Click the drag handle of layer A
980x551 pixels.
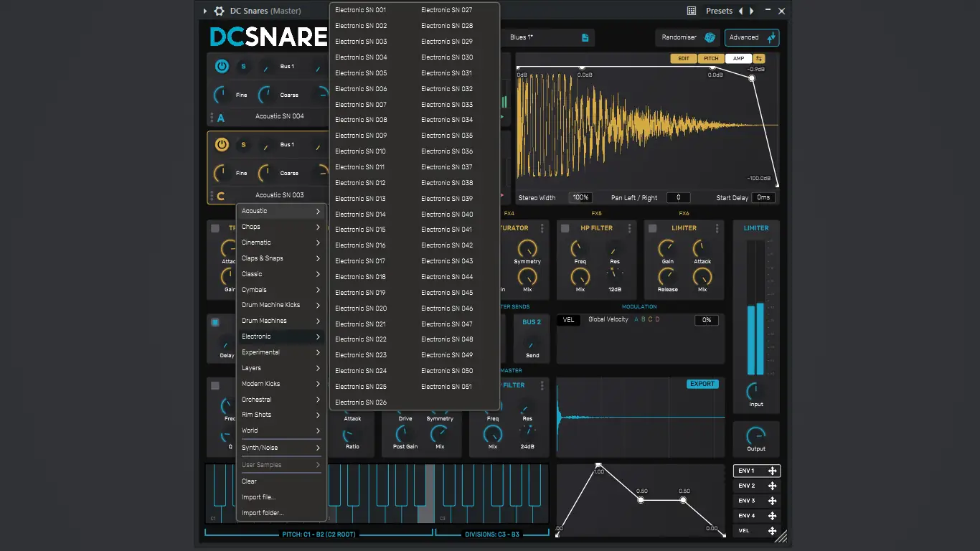pos(212,117)
